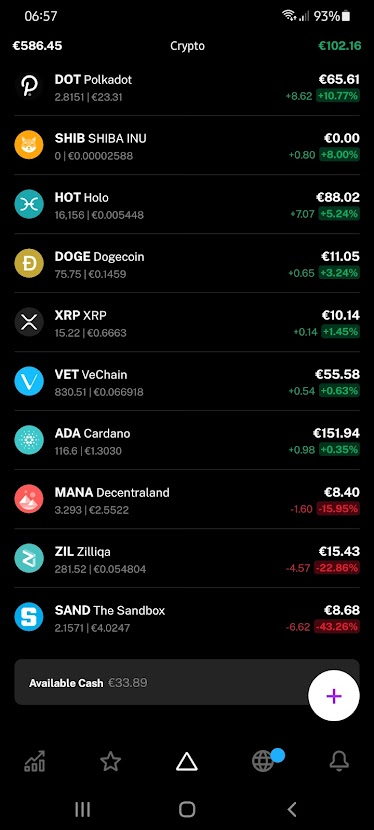Tap the Polkadot coin logo
The image size is (374, 830).
pos(29,86)
